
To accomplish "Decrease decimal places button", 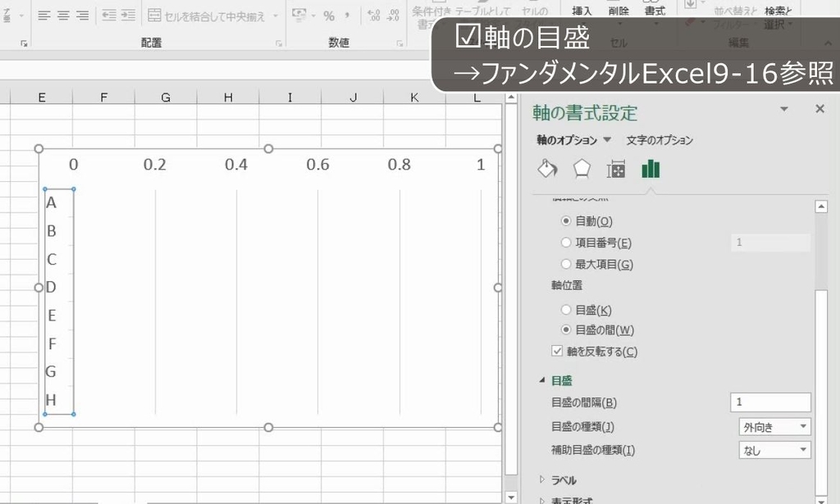I will tap(393, 16).
